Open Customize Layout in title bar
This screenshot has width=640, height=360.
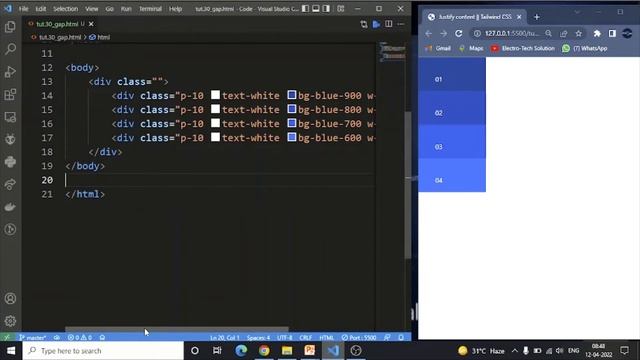pyautogui.click(x=341, y=9)
